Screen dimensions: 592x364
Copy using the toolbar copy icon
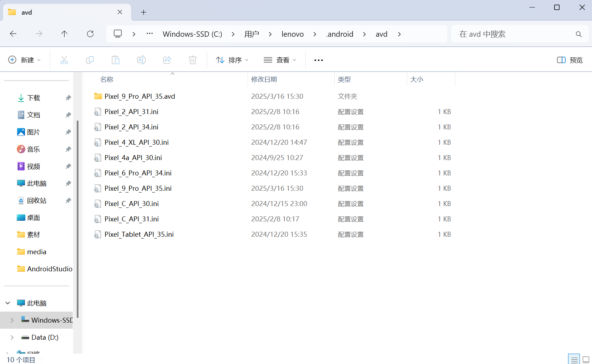tap(90, 60)
